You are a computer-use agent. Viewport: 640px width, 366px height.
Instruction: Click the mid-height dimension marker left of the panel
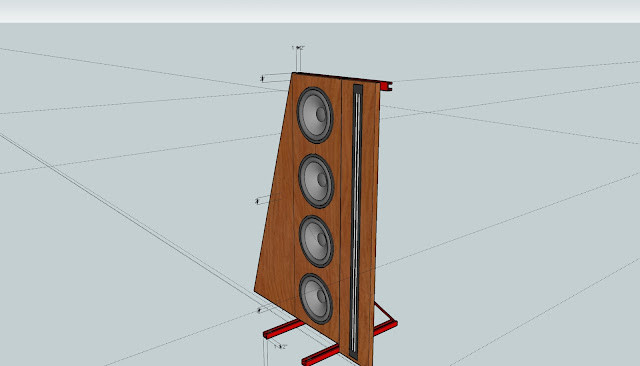click(x=257, y=201)
